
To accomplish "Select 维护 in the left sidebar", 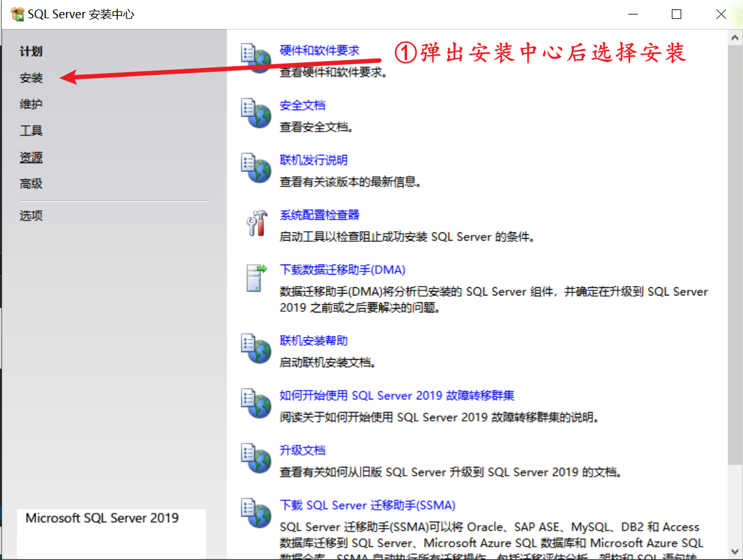I will (32, 105).
